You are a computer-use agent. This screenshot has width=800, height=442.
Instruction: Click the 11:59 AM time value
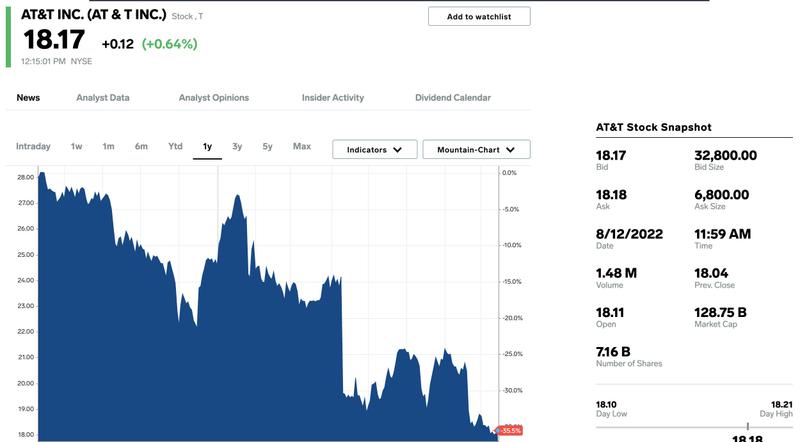click(x=722, y=234)
